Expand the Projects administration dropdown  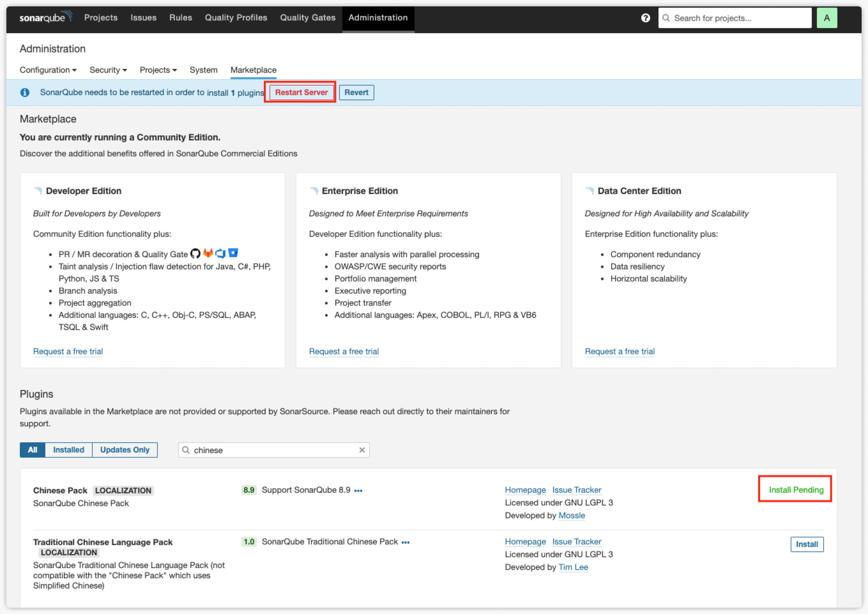(158, 70)
